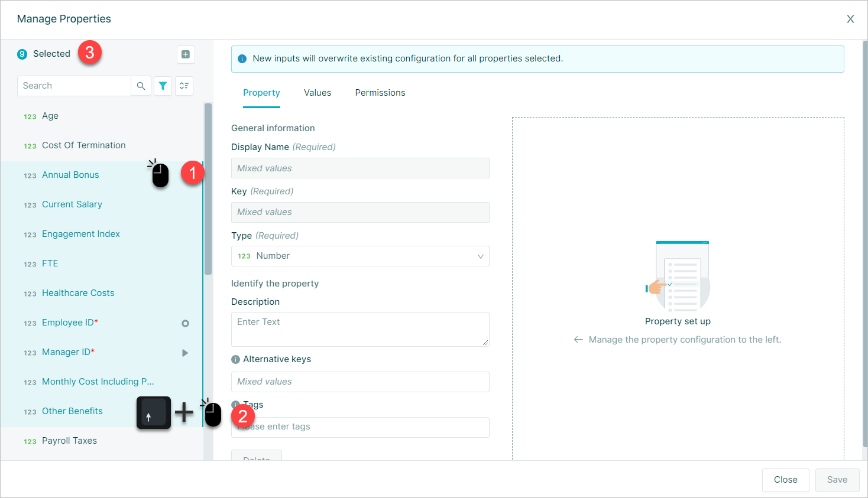Click the Display Name field
Viewport: 868px width, 498px height.
click(360, 168)
